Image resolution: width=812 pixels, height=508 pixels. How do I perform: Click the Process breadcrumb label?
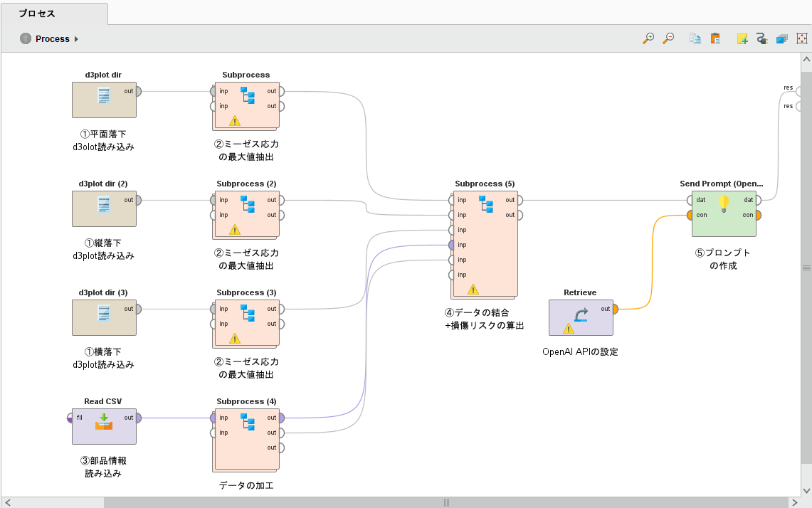click(x=52, y=39)
